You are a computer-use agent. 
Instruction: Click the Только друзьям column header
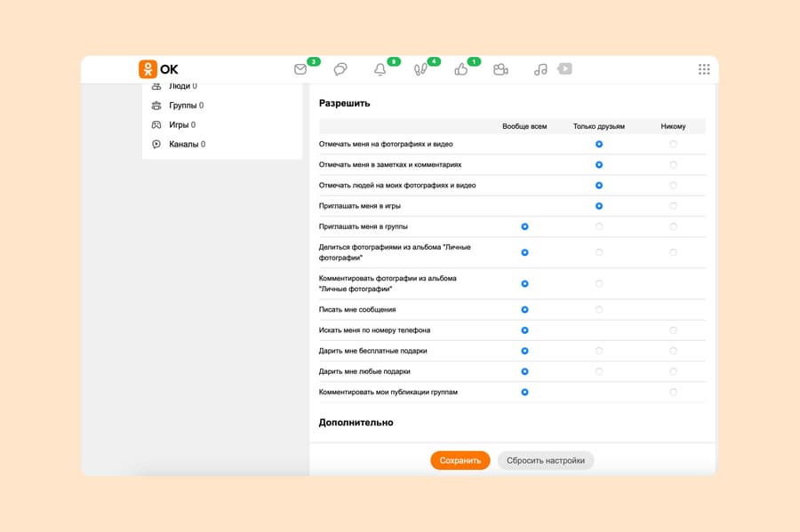[599, 126]
